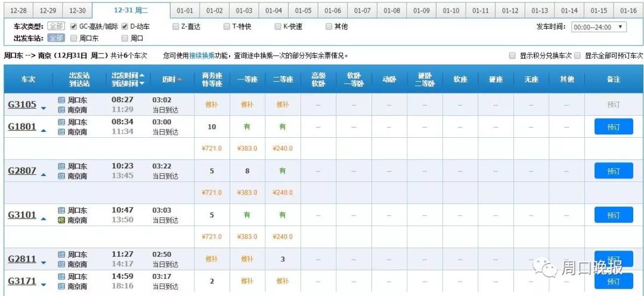Enable the Z-直达 train type checkbox
644x296 pixels.
coord(175,27)
